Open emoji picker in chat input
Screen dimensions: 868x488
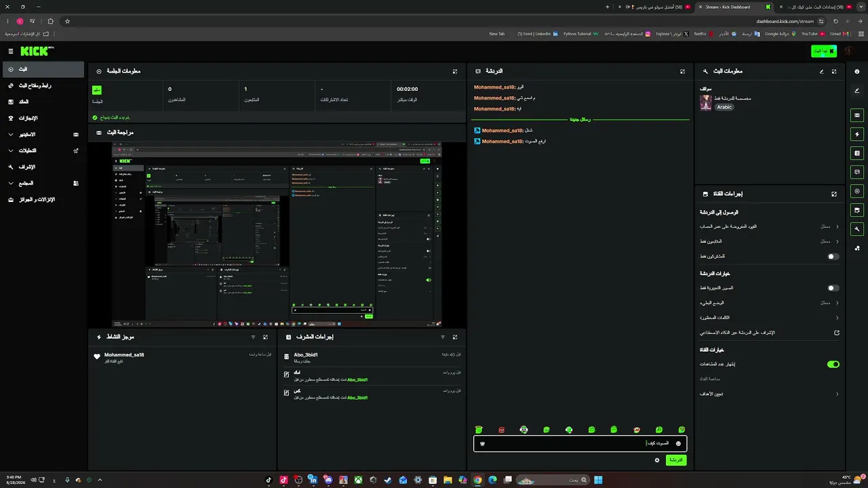[678, 443]
